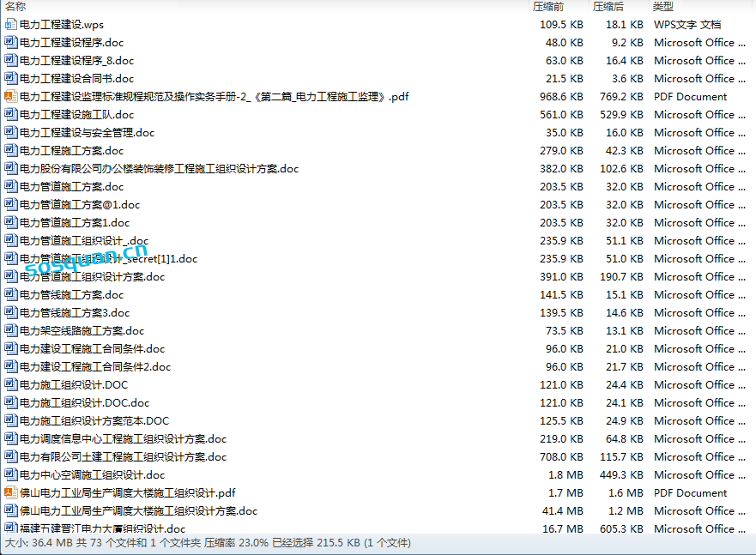Sort the list by 类型 column header
This screenshot has width=756, height=555.
click(x=662, y=7)
